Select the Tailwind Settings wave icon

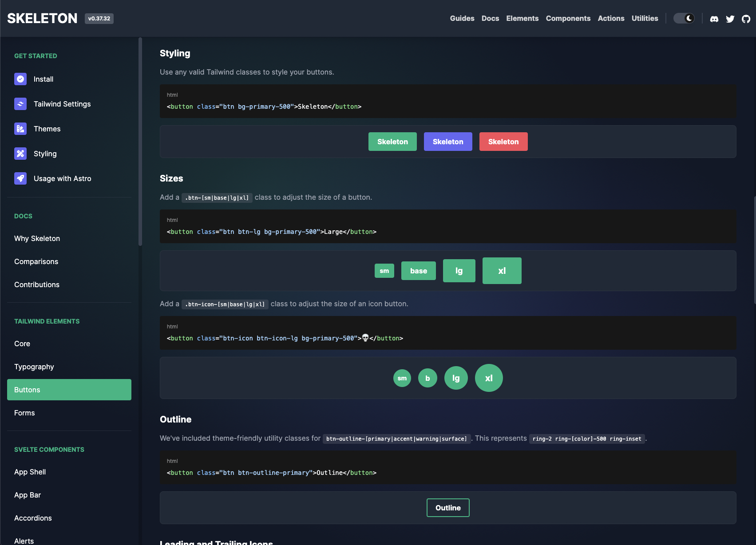[20, 104]
